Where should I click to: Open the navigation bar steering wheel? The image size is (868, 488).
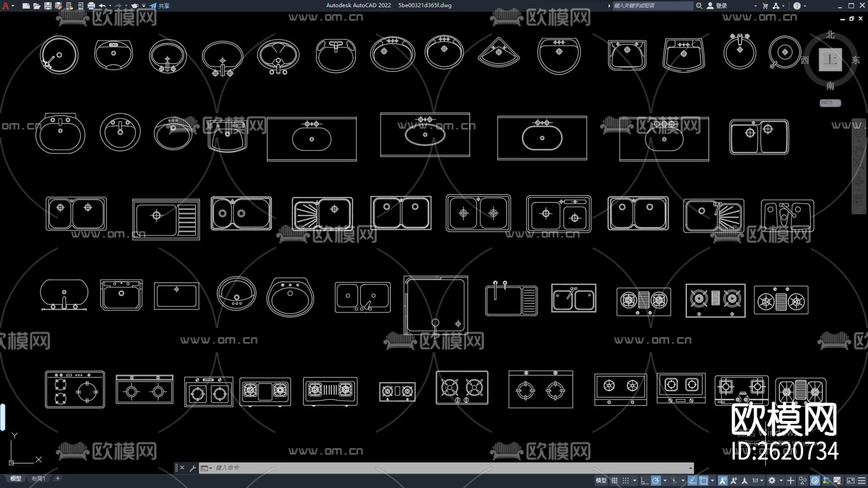pyautogui.click(x=859, y=132)
